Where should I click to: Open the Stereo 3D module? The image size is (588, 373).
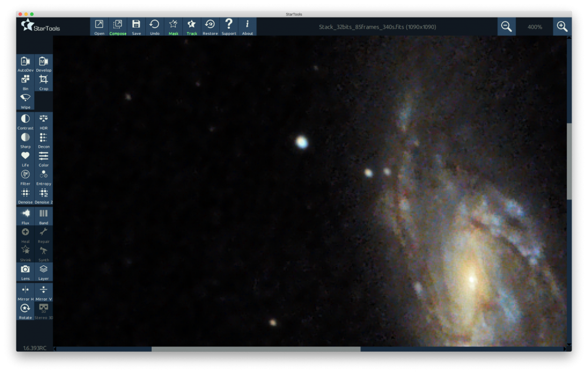(44, 311)
